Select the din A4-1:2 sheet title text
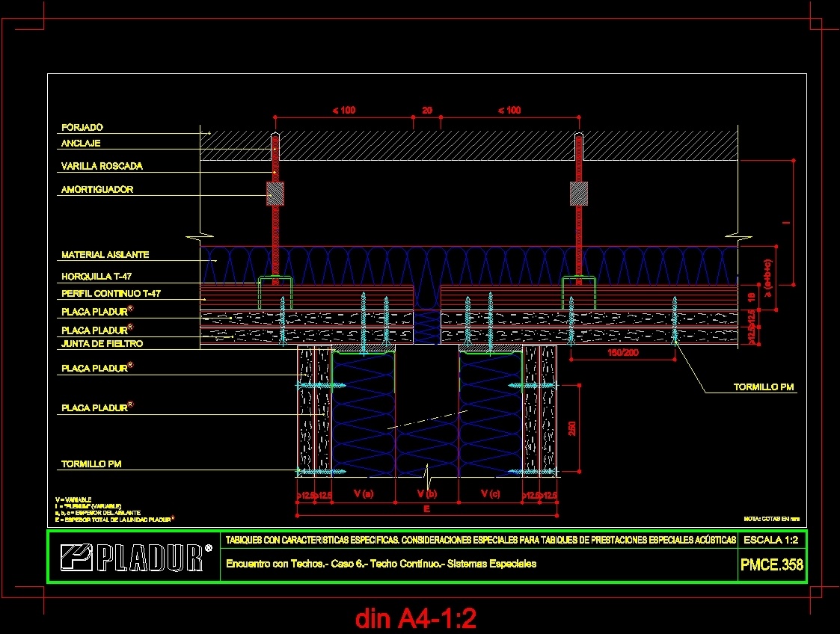Viewport: 840px width, 634px height. 419,618
